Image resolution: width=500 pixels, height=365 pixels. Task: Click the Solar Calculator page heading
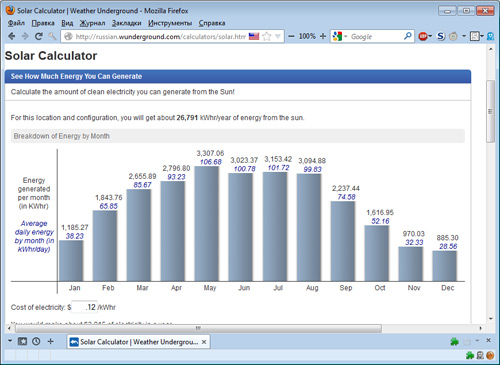(51, 56)
